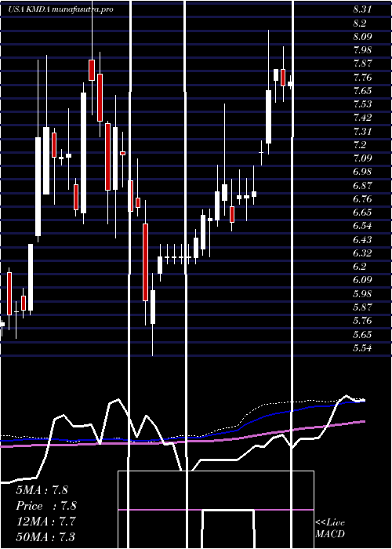Screen dimensions: 392x549
Task: Click the 7.2 price level label
Action: point(360,144)
